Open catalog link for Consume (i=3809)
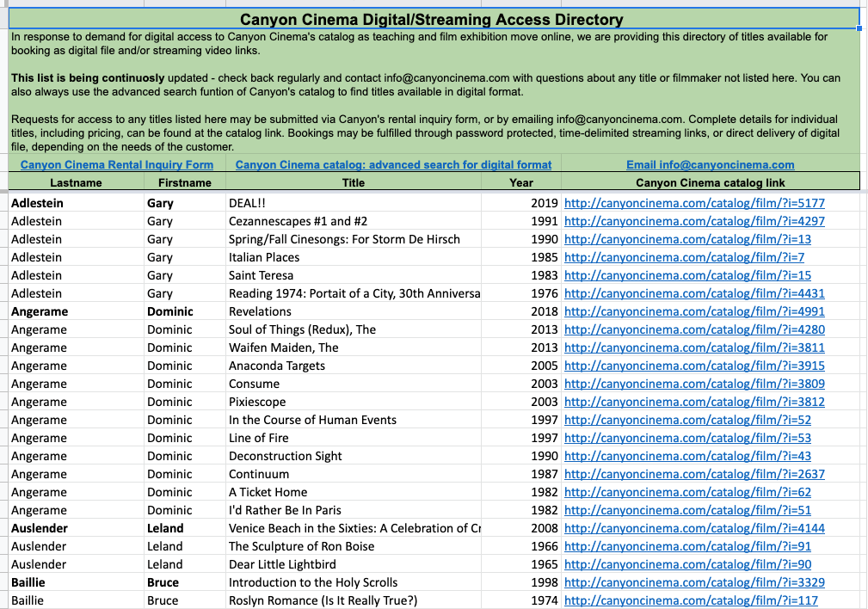 pos(694,384)
